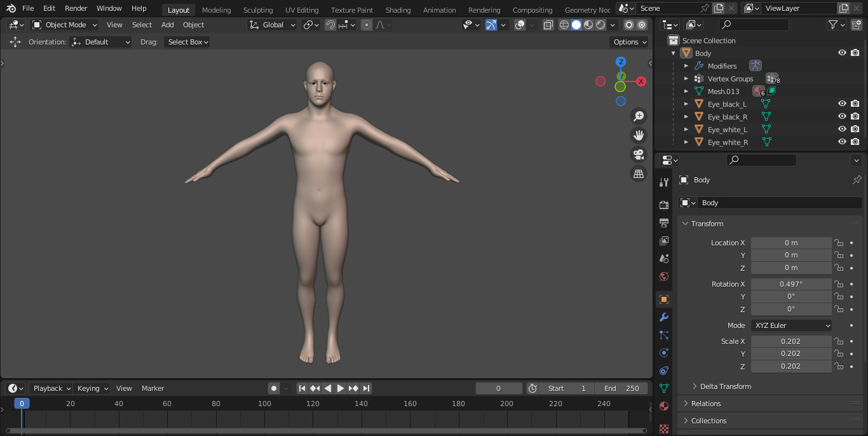Open the timeline Playback popover
Screen dimensions: 868x436
[x=51, y=388]
